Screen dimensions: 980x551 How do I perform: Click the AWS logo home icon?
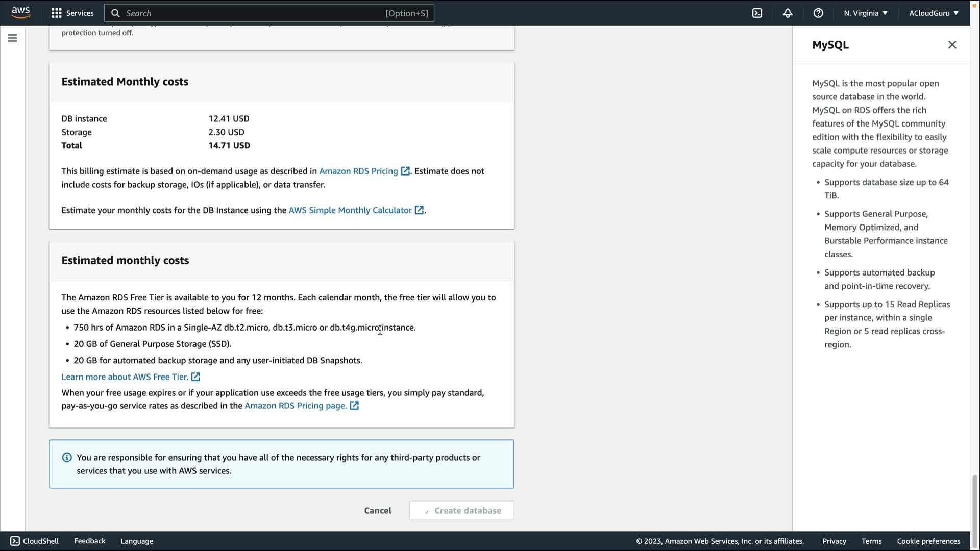point(21,13)
